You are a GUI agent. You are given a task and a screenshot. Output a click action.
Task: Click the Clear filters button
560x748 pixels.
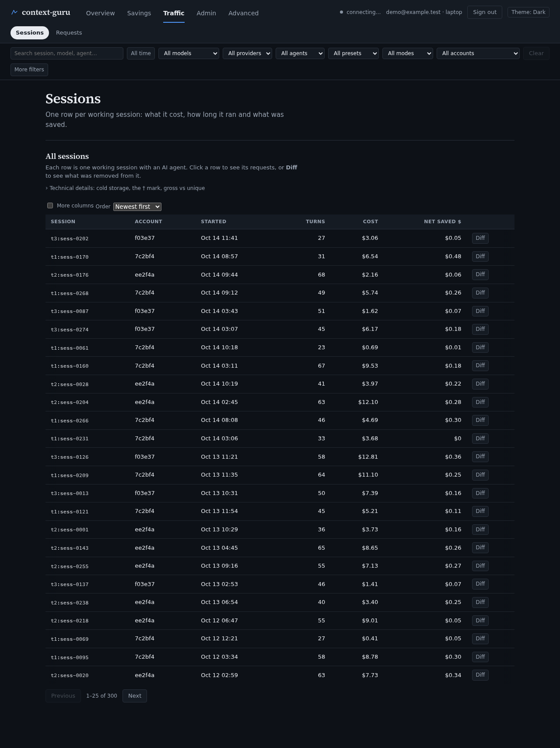536,53
